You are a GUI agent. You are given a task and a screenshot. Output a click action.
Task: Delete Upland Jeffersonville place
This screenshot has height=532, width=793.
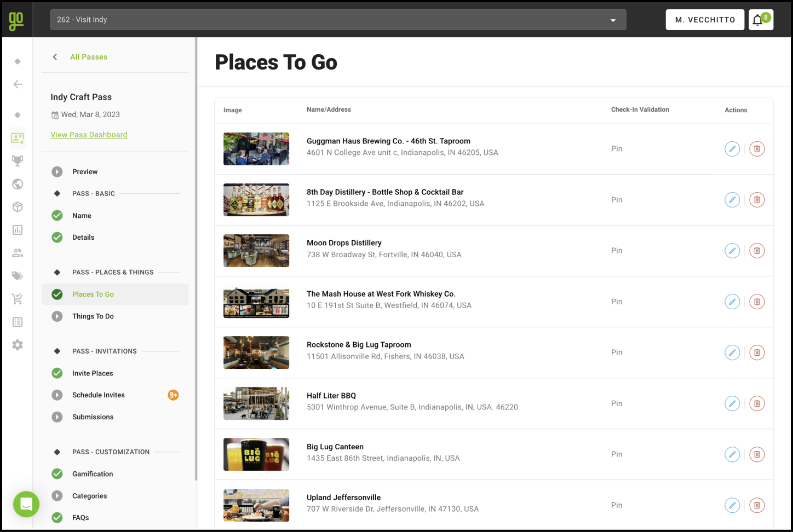pyautogui.click(x=757, y=505)
